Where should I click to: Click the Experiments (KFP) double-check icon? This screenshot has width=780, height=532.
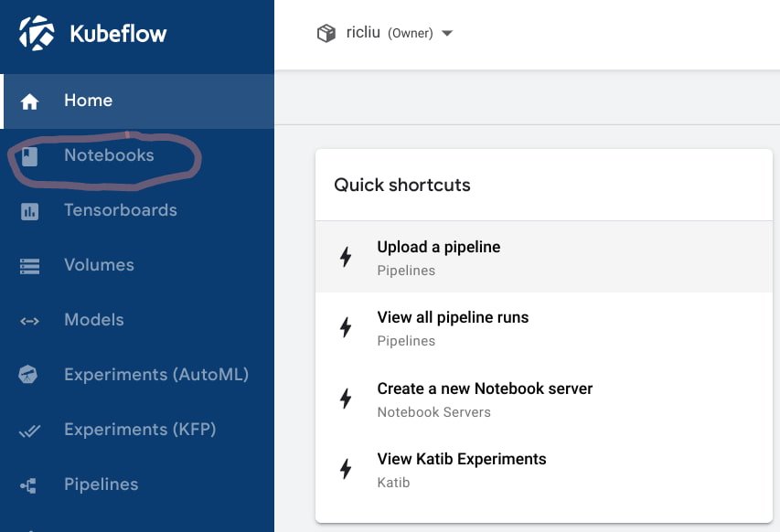[29, 431]
